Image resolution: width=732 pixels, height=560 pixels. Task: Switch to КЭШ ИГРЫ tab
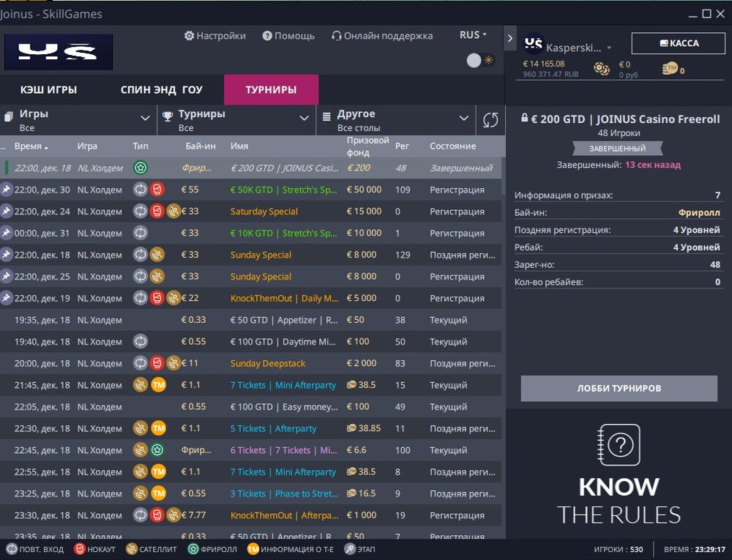pyautogui.click(x=48, y=89)
